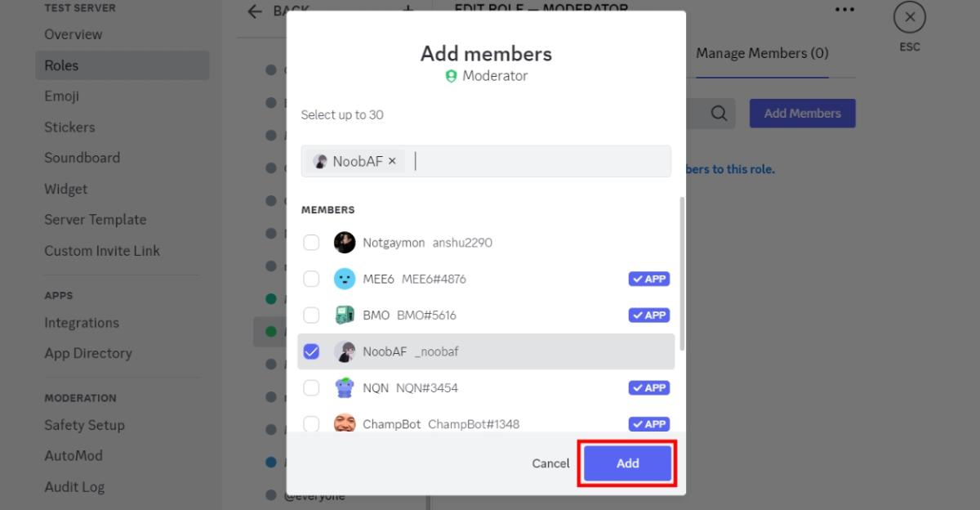Switch to the Manage Members tab
Image resolution: width=980 pixels, height=510 pixels.
[x=761, y=52]
